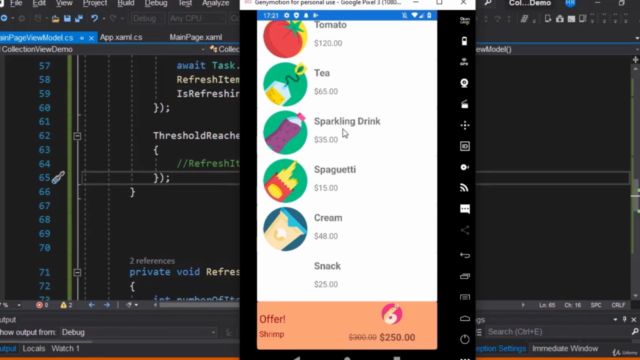Viewport: 640px width, 360px height.
Task: Click Genymotion battery widget icon
Action: point(464,41)
